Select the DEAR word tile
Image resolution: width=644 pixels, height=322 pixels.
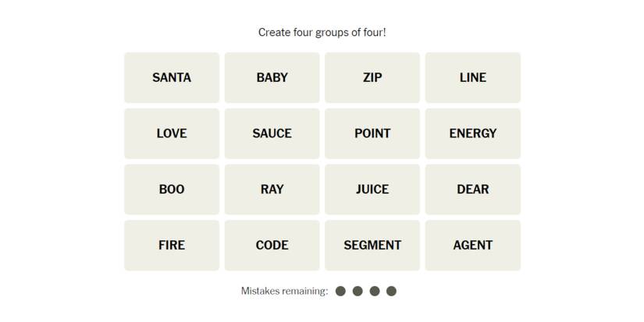(472, 189)
